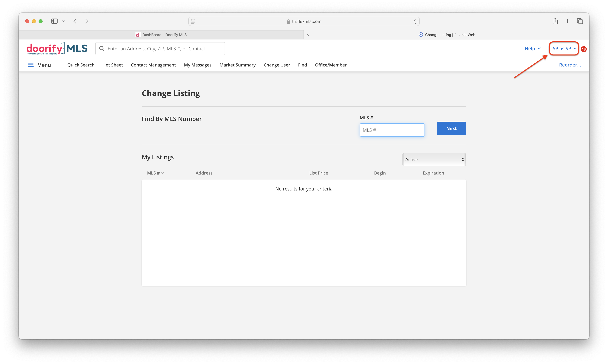Open the Active status filter dropdown
Image resolution: width=608 pixels, height=364 pixels.
[434, 159]
